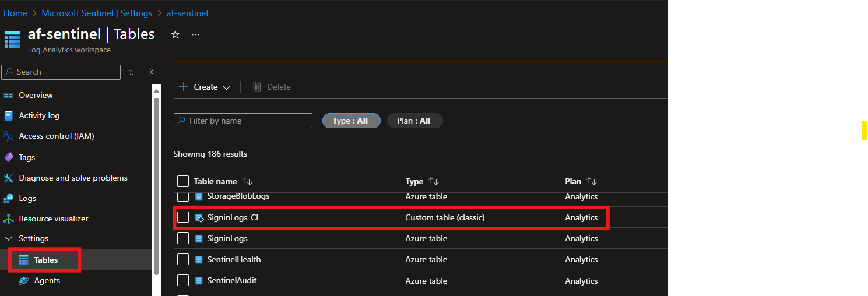Open the Logs icon in sidebar
This screenshot has width=868, height=296.
coord(9,198)
